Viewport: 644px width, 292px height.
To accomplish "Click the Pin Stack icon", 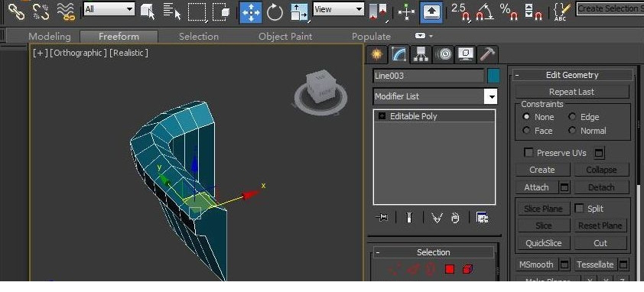I will click(382, 218).
